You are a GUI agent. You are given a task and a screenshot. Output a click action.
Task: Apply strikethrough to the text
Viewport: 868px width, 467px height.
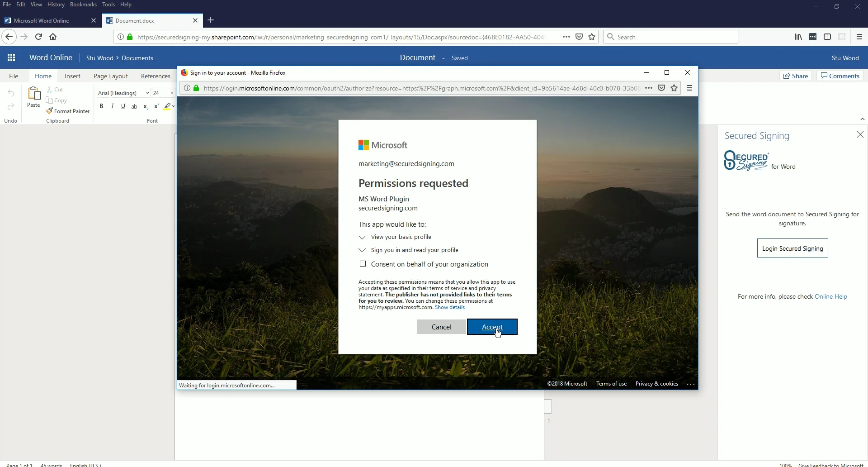pyautogui.click(x=134, y=106)
